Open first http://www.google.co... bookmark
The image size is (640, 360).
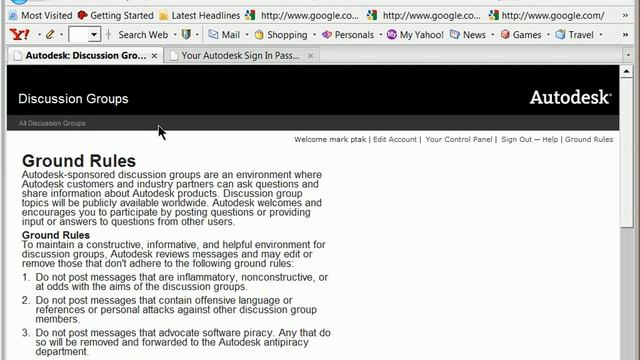coord(302,16)
